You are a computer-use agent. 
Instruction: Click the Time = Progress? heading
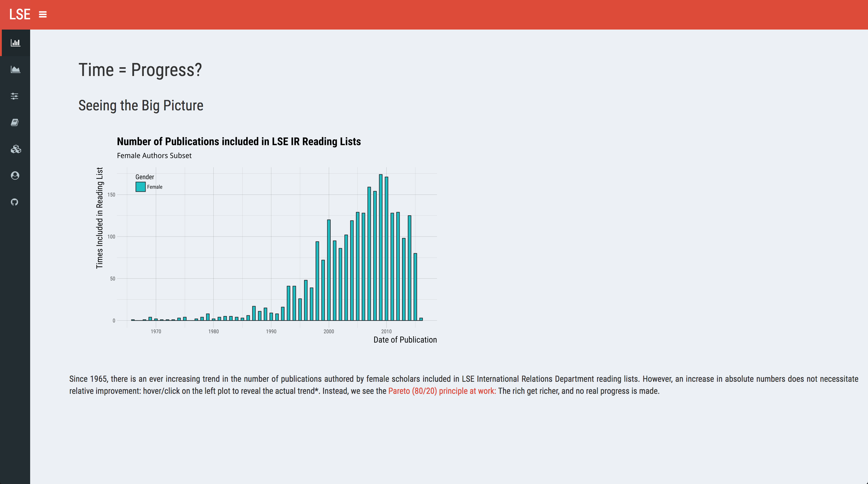point(140,70)
